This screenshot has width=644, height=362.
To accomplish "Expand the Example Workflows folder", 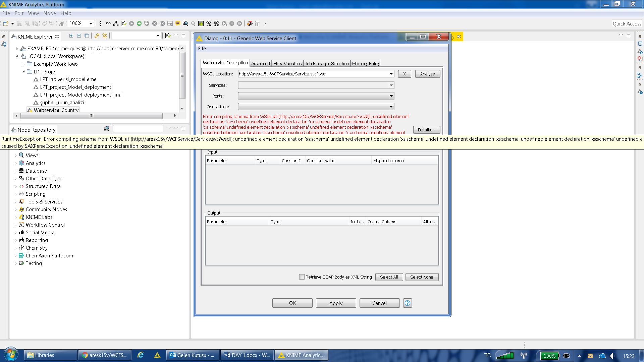I will 23,64.
